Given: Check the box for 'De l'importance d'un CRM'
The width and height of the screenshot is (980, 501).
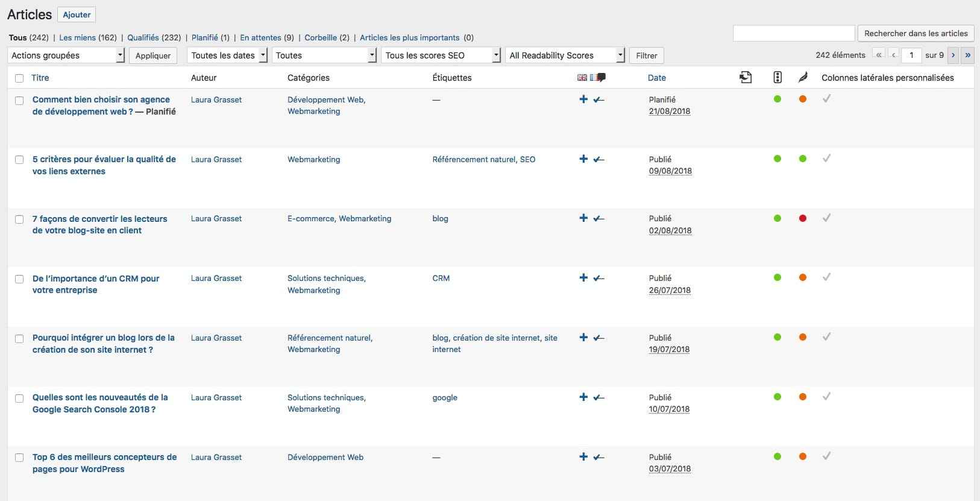Looking at the screenshot, I should point(19,279).
